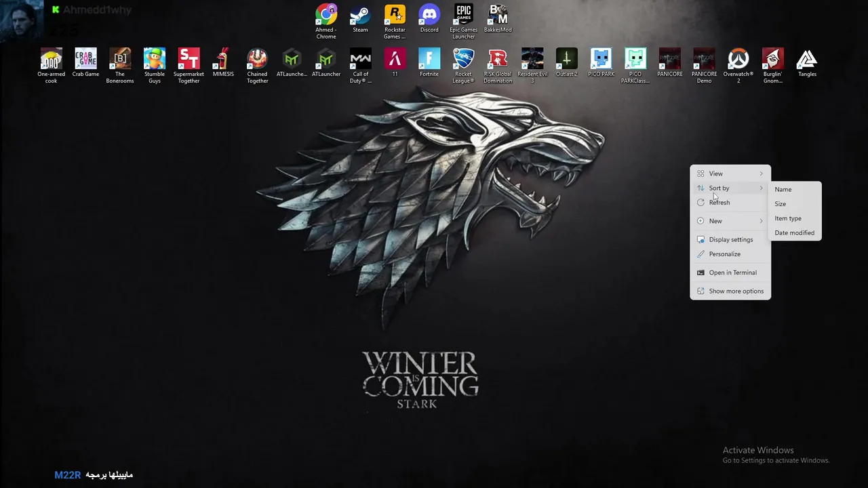Expand the Sort by submenu
Image resolution: width=868 pixels, height=488 pixels.
tap(730, 188)
